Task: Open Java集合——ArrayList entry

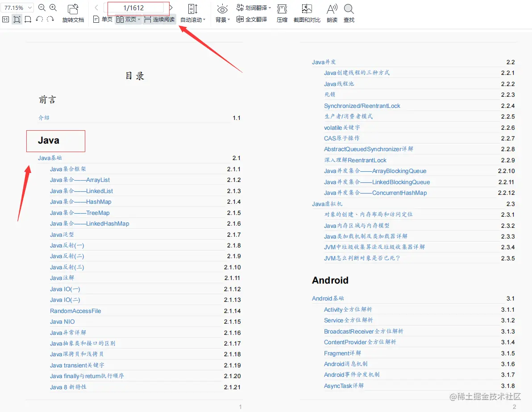Action: (x=80, y=180)
